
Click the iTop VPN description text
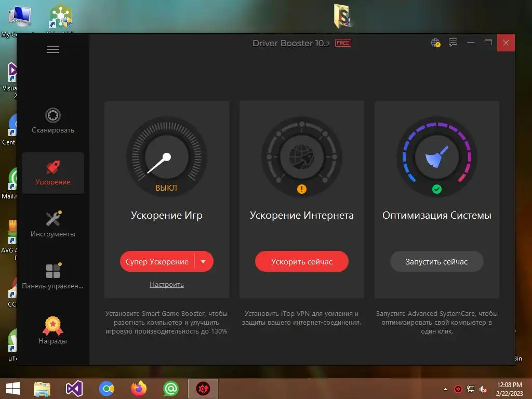pos(302,318)
